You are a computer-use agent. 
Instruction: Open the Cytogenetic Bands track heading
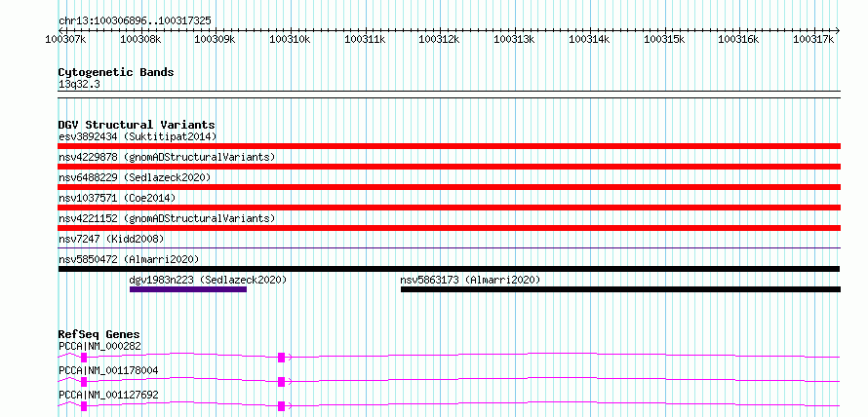116,72
